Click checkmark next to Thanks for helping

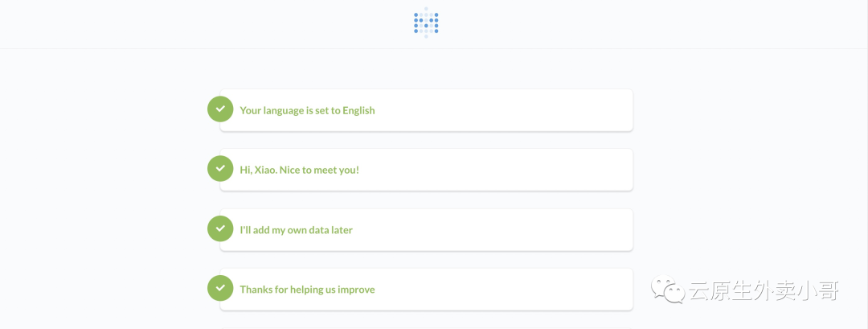[x=220, y=288]
